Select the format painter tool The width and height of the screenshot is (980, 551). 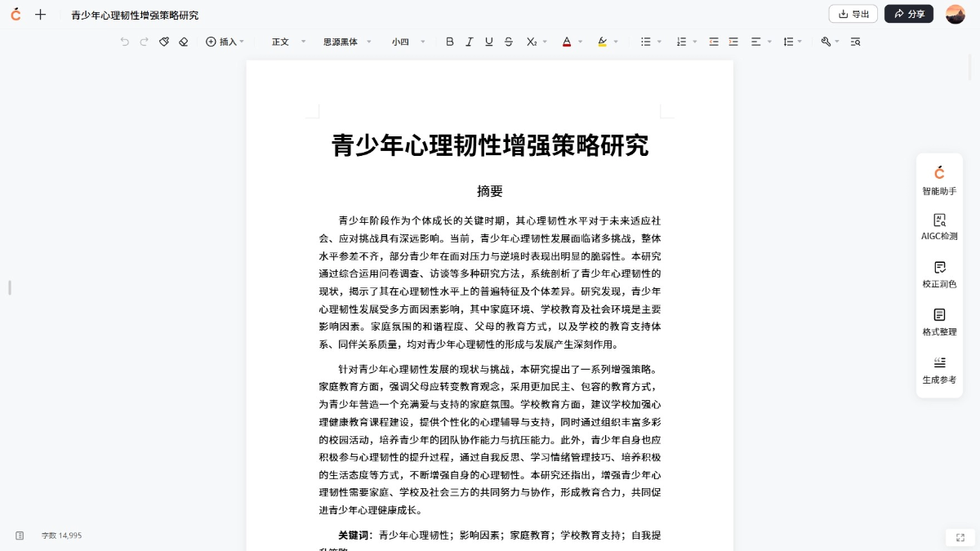(x=163, y=41)
